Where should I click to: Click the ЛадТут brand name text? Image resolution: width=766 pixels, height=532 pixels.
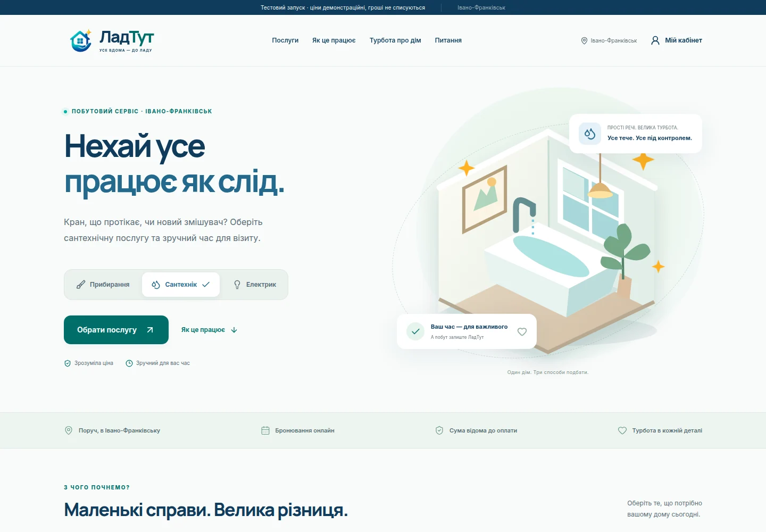click(x=127, y=37)
